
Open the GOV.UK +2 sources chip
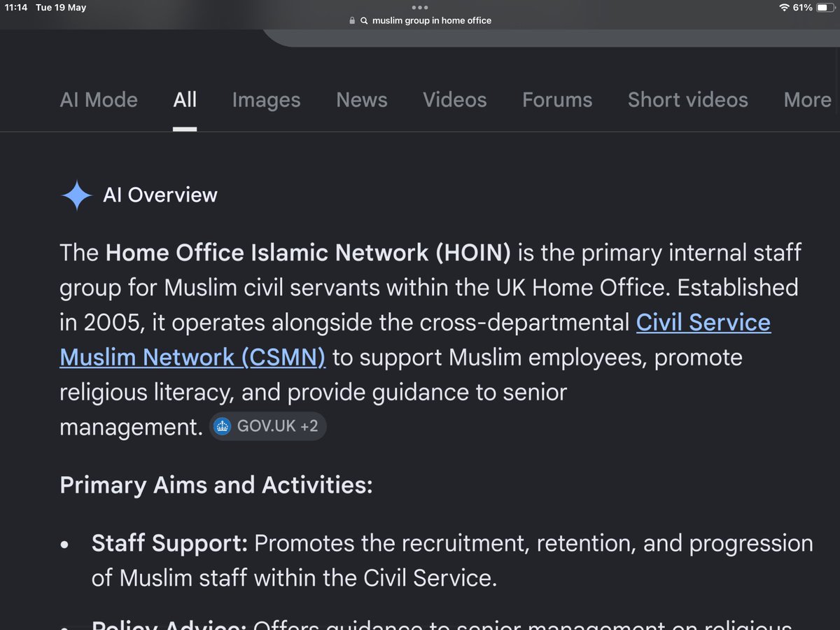click(x=267, y=426)
